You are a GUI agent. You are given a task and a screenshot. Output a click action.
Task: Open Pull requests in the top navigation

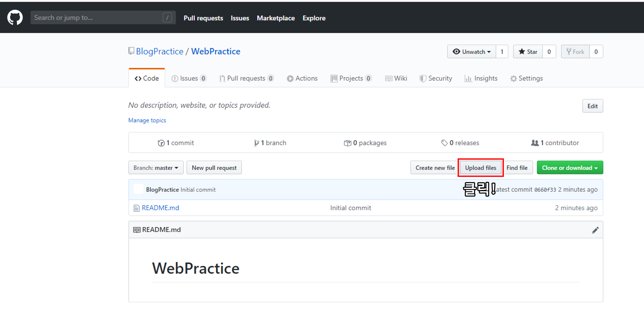pyautogui.click(x=203, y=18)
